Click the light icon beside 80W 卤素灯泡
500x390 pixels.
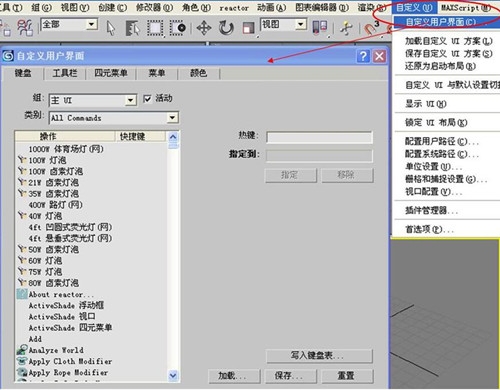click(x=22, y=283)
